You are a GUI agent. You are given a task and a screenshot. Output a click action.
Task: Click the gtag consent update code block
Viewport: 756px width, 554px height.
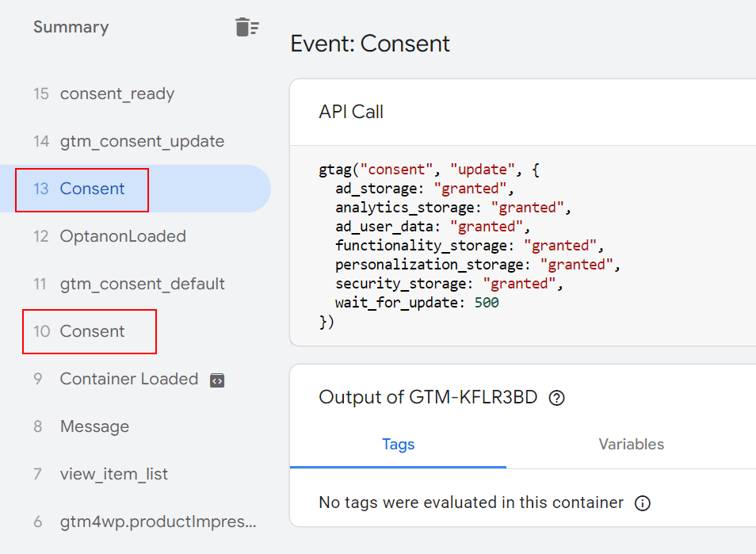pyautogui.click(x=468, y=246)
